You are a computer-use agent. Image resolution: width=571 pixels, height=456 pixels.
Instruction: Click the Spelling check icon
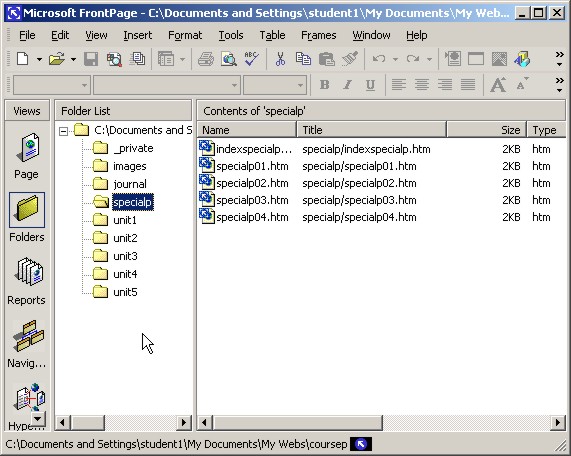tap(252, 59)
